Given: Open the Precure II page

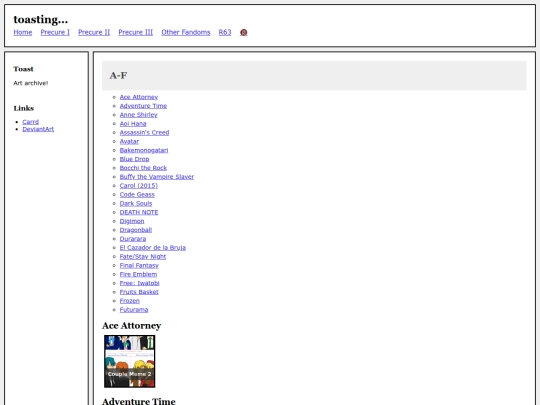Looking at the screenshot, I should tap(94, 32).
